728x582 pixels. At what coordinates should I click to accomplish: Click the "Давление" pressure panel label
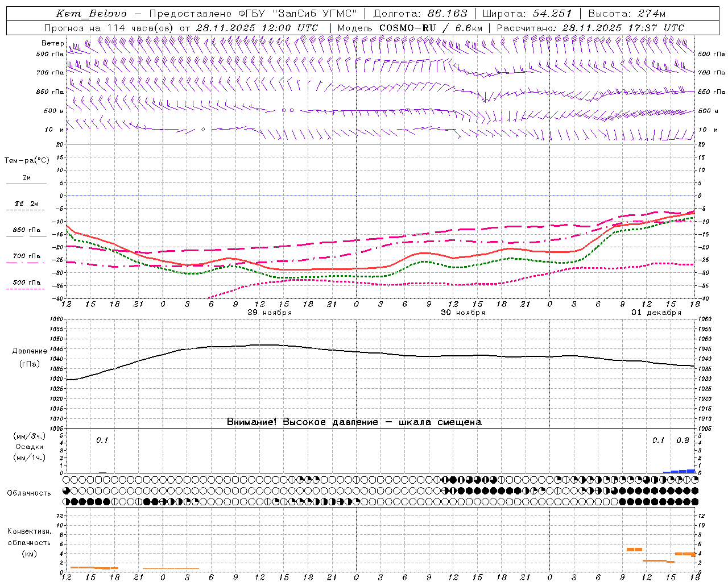point(29,351)
